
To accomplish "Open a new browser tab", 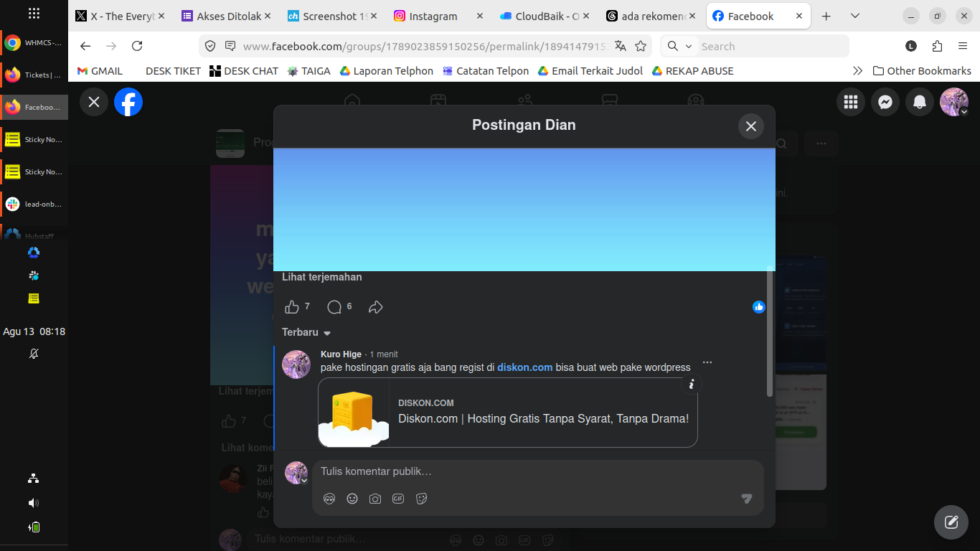I will point(826,16).
